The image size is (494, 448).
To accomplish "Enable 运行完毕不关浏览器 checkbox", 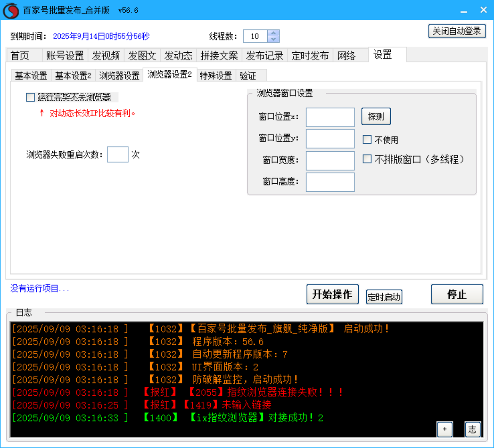I will (x=30, y=97).
